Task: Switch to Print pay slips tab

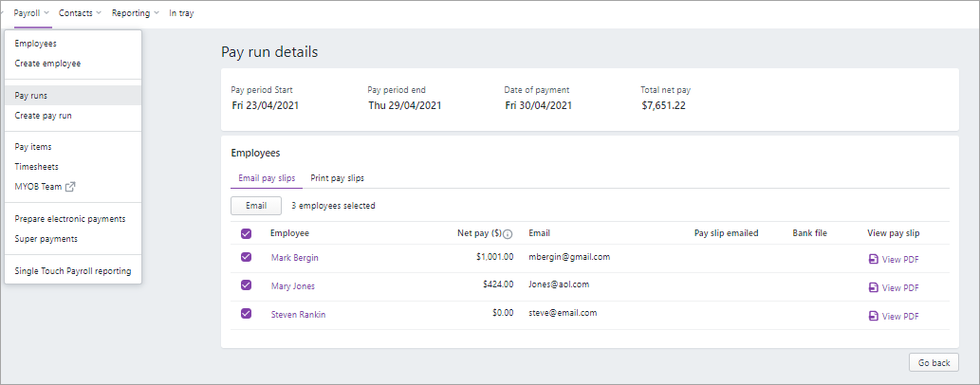Action: click(337, 178)
